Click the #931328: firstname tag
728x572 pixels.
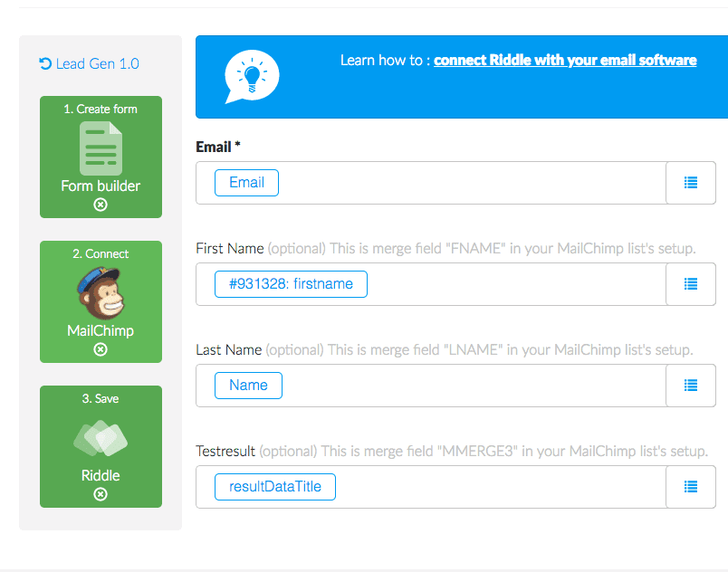point(291,284)
